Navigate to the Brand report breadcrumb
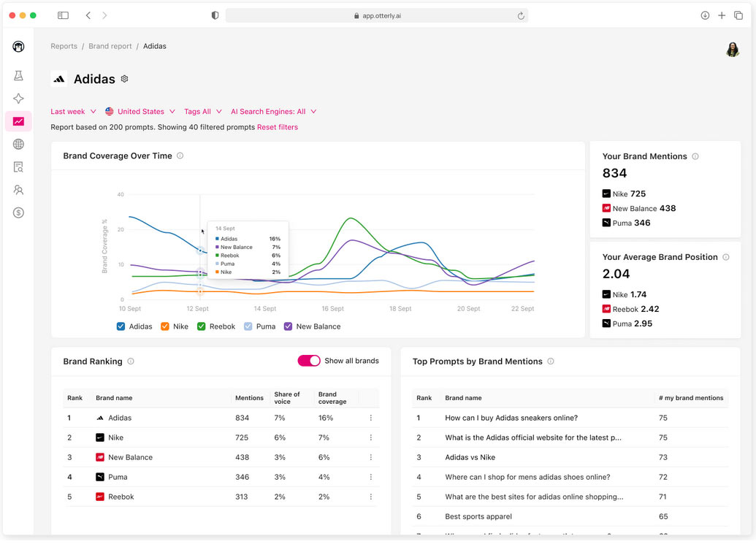 (x=110, y=46)
